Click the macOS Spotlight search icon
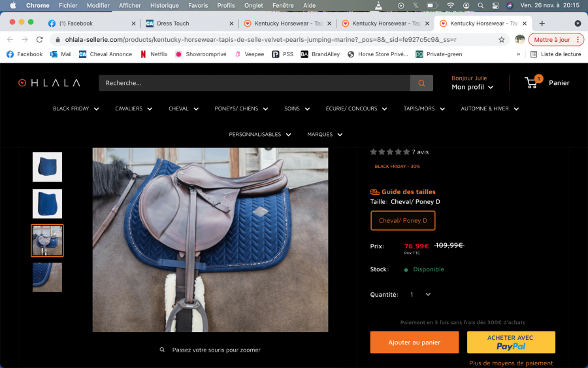Screen dimensions: 588x368 (480, 5)
